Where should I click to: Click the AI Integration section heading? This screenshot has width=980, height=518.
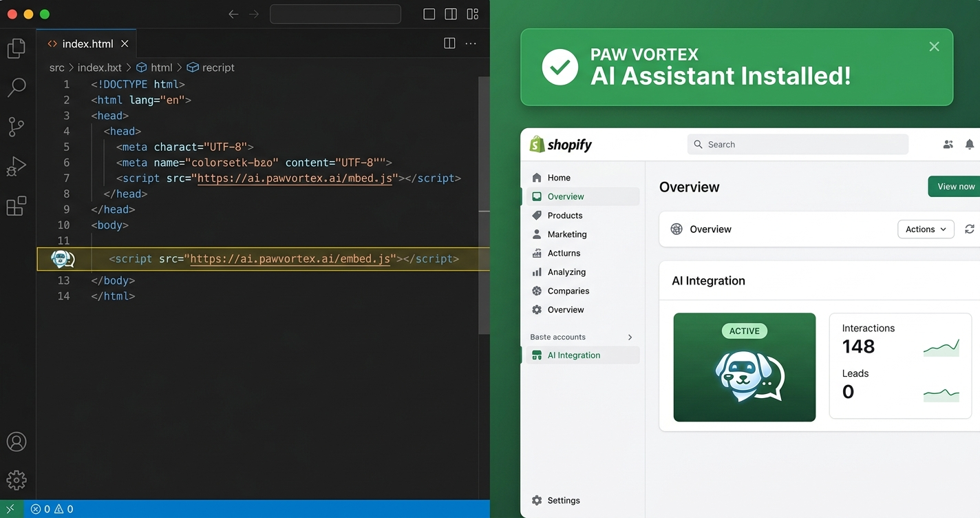tap(708, 281)
